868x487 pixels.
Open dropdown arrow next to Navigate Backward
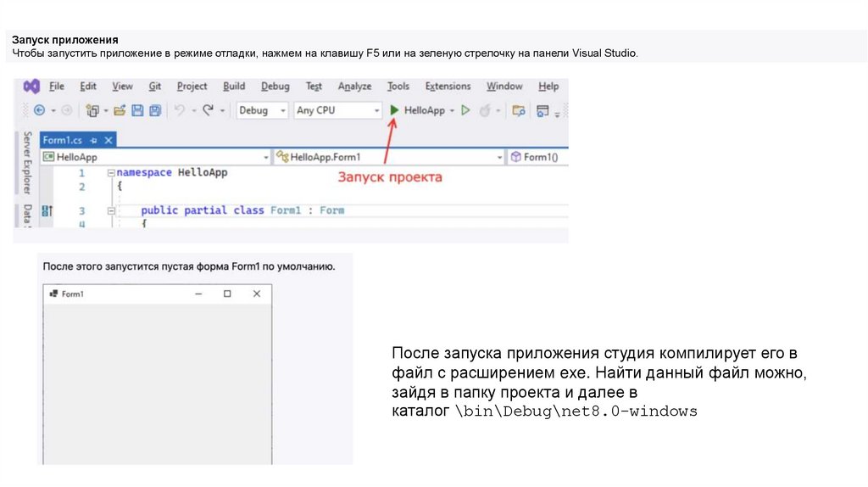tap(53, 111)
